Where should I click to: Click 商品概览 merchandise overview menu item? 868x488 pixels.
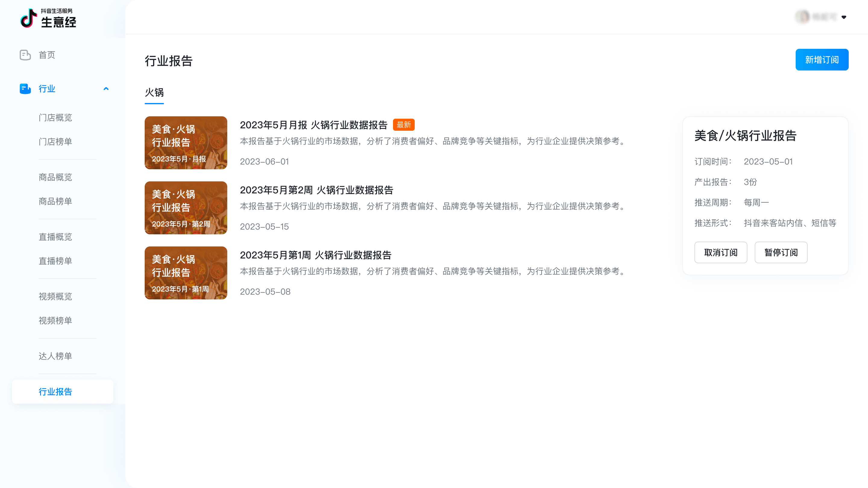coord(55,177)
